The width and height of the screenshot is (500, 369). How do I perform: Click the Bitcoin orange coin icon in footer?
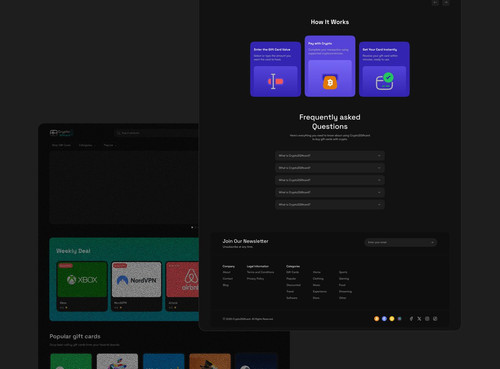click(376, 319)
